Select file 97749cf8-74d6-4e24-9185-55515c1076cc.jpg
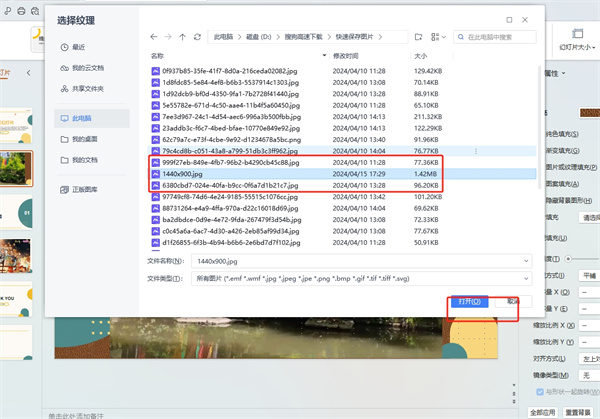This screenshot has height=419, width=600. (x=230, y=197)
